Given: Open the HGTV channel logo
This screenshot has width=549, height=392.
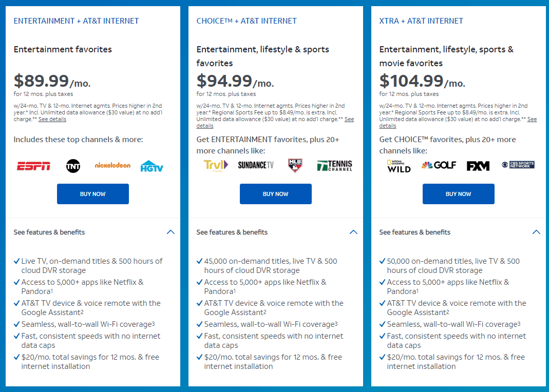Looking at the screenshot, I should (x=152, y=166).
